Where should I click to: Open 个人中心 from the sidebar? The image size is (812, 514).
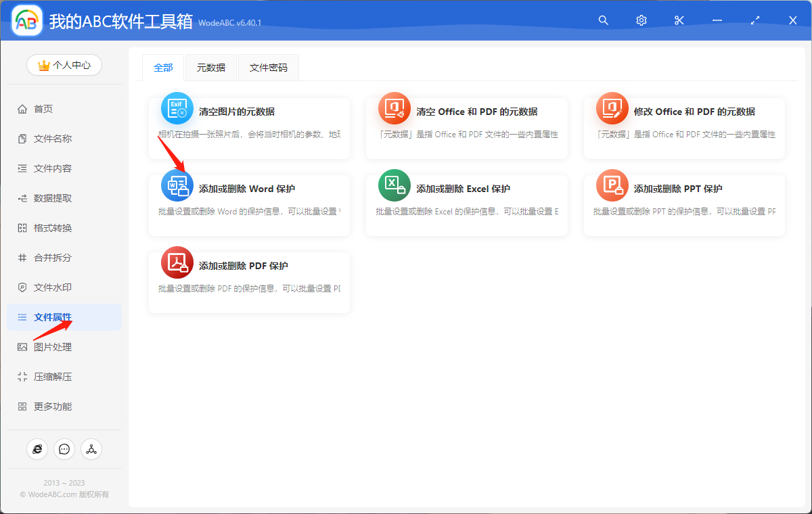[64, 65]
